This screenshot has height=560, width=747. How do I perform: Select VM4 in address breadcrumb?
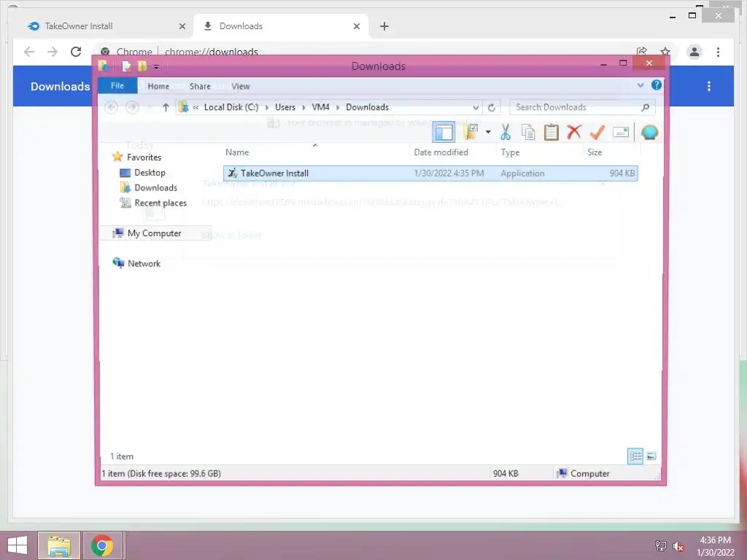(x=321, y=107)
